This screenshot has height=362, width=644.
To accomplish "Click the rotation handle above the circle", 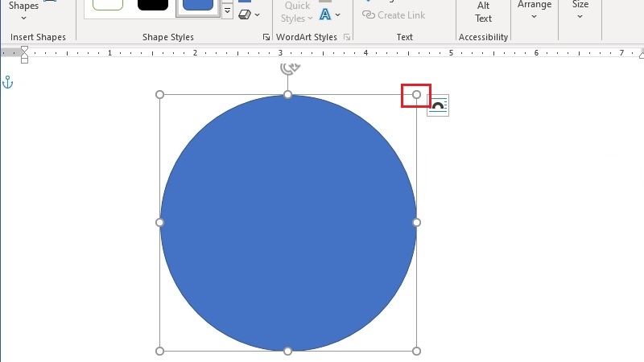I will pos(290,68).
